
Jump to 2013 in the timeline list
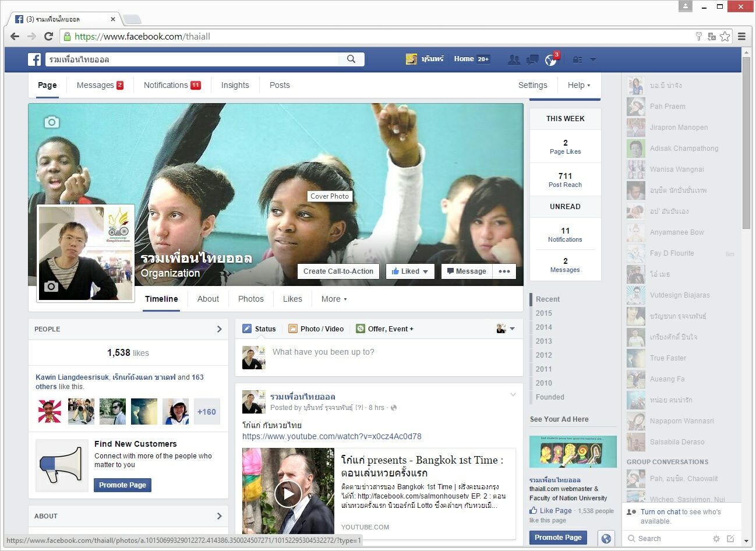[x=543, y=341]
